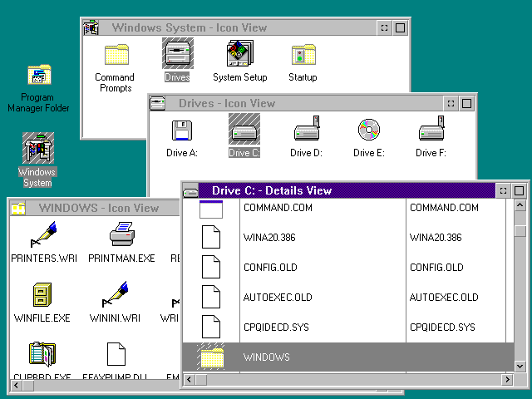Select the PRINTMAN.EXE printer icon
Viewport: 532px width, 399px height.
click(x=121, y=235)
